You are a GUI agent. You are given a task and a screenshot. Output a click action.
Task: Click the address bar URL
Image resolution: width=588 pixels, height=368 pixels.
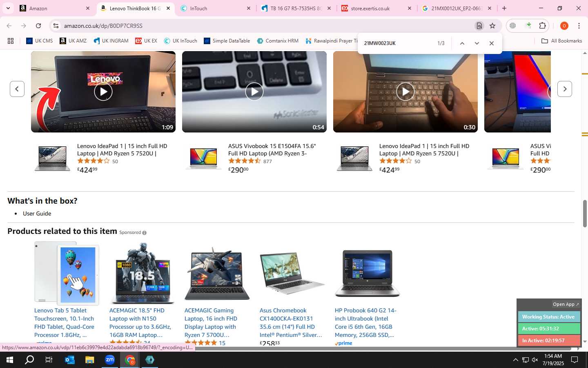103,26
